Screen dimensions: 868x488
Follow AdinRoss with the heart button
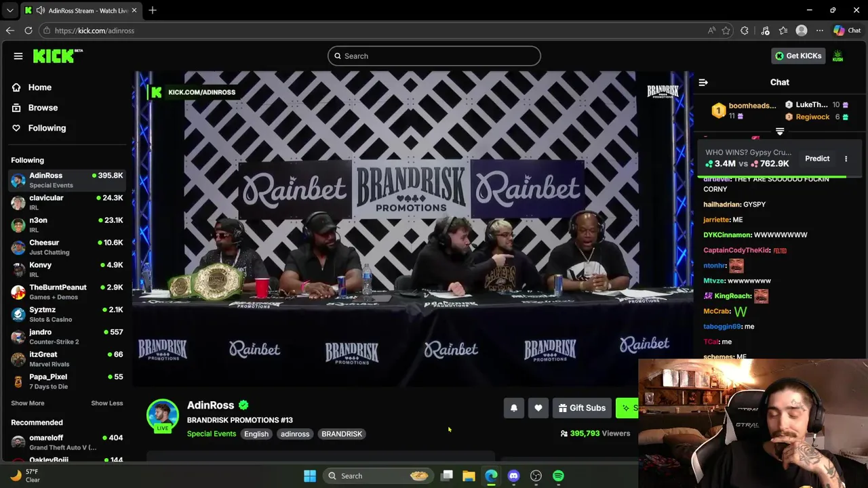538,408
